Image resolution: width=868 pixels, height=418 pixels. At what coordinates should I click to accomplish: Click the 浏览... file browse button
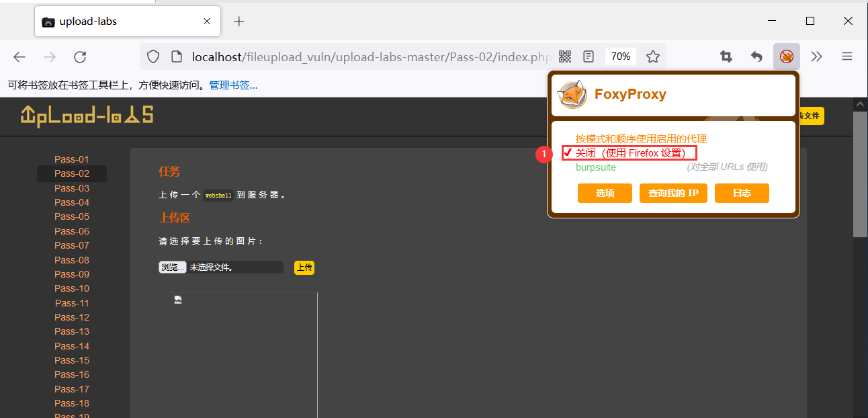(173, 267)
